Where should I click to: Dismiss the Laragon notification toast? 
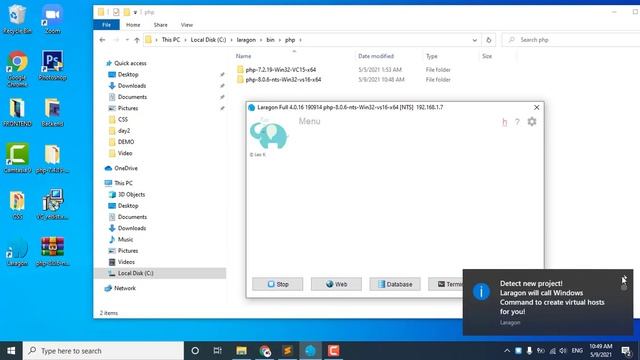point(624,280)
